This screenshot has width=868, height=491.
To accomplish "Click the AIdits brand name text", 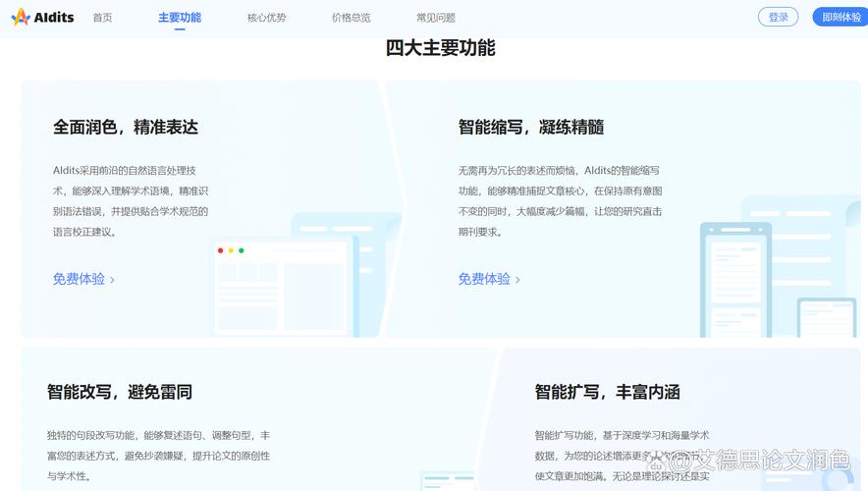I will point(54,18).
